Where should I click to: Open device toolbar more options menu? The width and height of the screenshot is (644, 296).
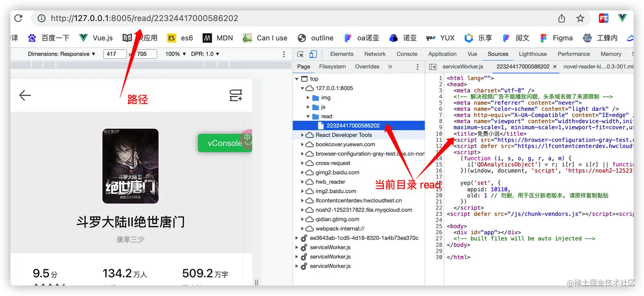284,54
